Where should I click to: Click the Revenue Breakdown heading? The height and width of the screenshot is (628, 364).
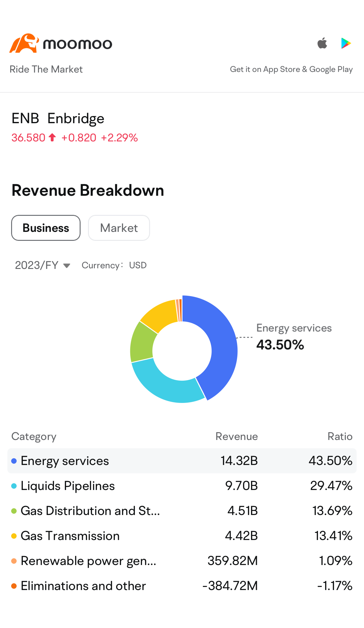coord(88,190)
